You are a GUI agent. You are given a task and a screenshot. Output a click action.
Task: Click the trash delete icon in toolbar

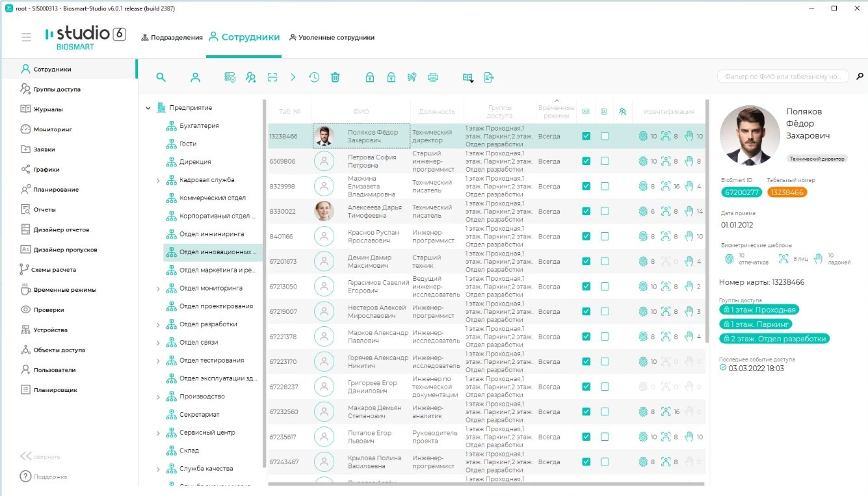pyautogui.click(x=335, y=77)
